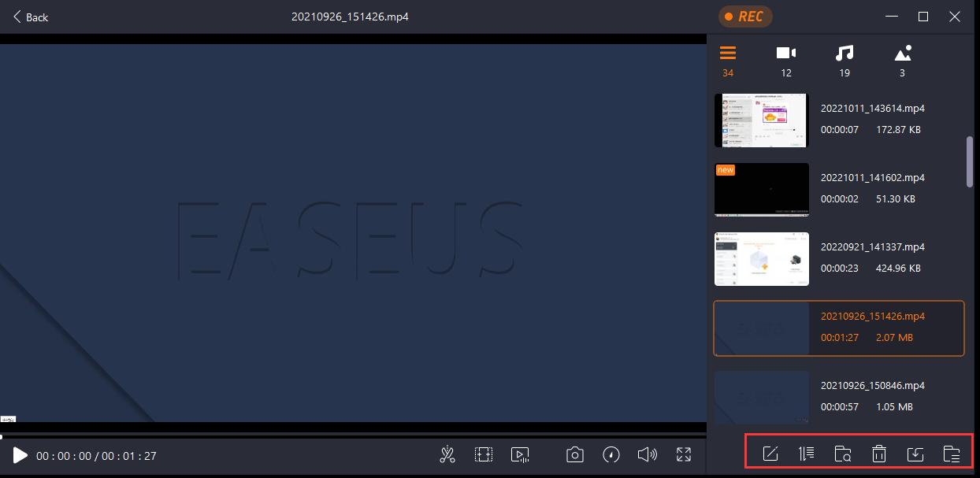The height and width of the screenshot is (478, 980).
Task: Select highlighted item 20210926_151426.mp4
Action: pyautogui.click(x=839, y=328)
